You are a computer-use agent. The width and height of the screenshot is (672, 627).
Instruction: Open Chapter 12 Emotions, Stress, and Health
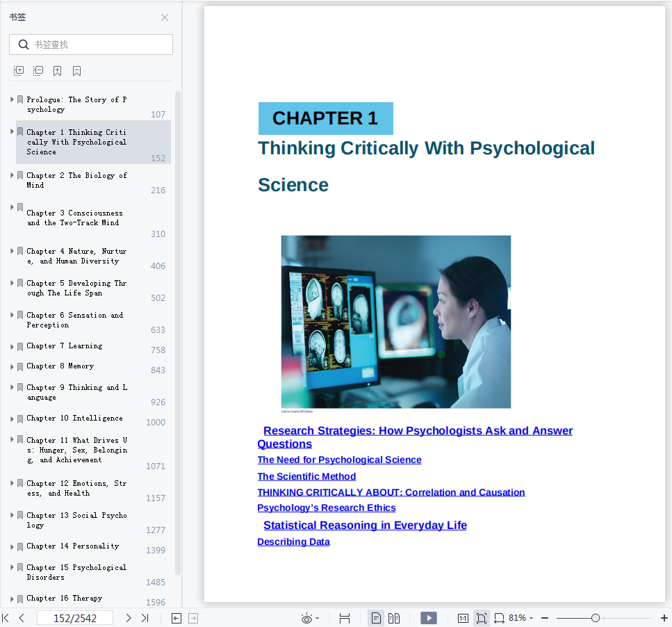(x=76, y=488)
